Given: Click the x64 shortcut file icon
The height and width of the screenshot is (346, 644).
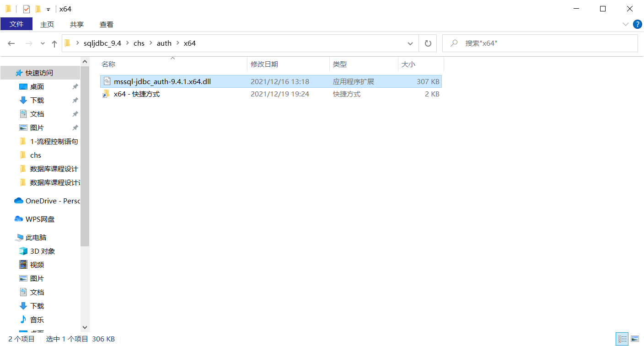Looking at the screenshot, I should 107,94.
